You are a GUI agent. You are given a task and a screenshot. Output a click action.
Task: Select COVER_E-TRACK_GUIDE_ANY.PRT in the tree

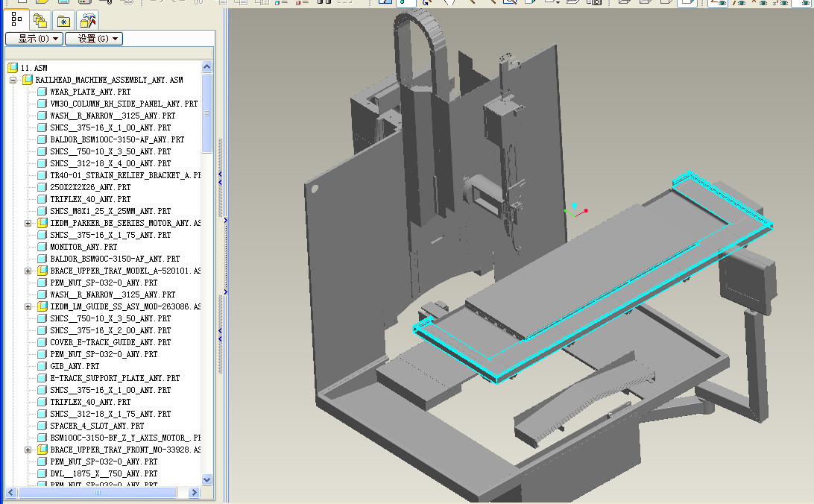point(110,342)
